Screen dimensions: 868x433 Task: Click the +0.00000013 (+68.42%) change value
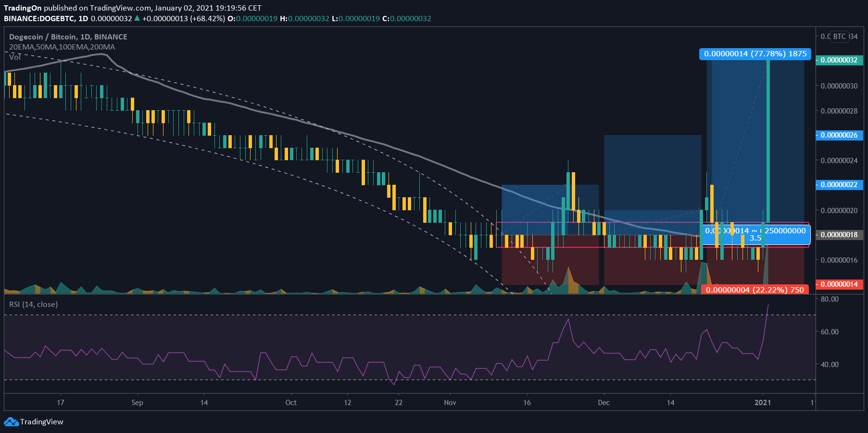coord(184,19)
